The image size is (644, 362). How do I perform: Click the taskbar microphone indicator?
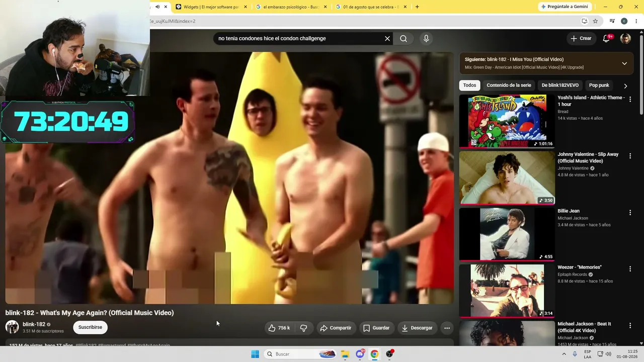point(575,354)
